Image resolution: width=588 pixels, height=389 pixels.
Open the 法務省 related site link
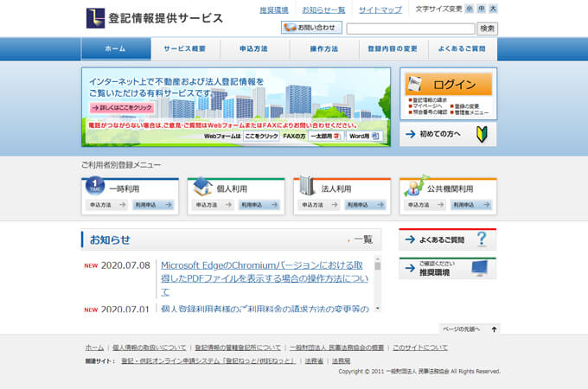pyautogui.click(x=314, y=360)
